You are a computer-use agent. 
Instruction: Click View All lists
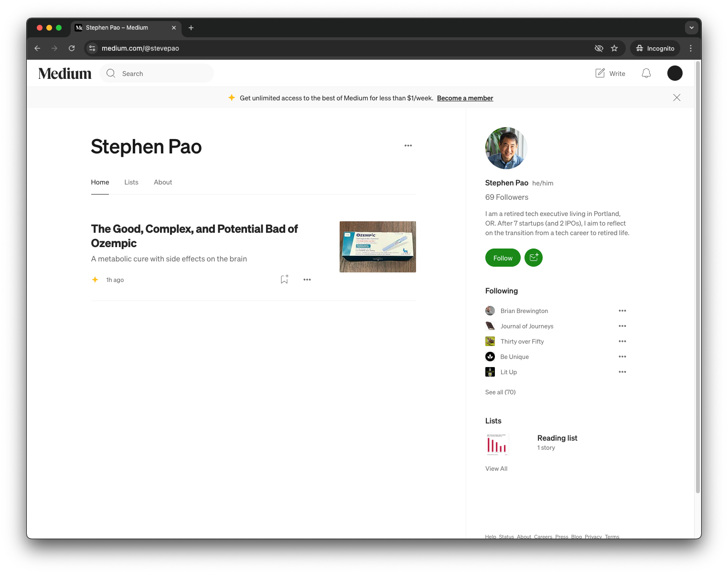point(496,468)
